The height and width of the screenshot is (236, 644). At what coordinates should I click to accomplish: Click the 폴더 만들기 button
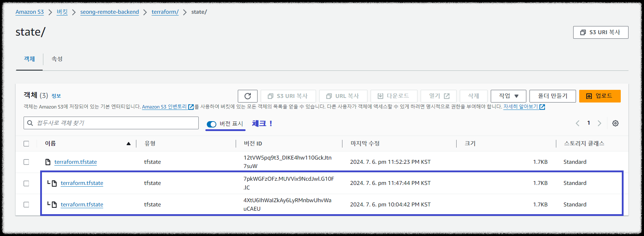553,96
